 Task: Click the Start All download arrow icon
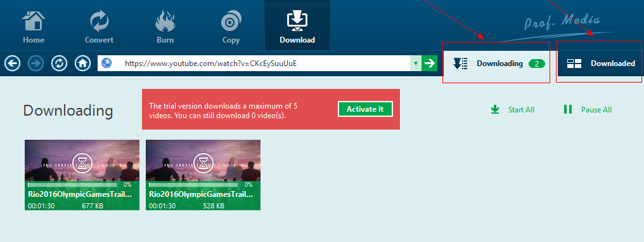(x=495, y=109)
